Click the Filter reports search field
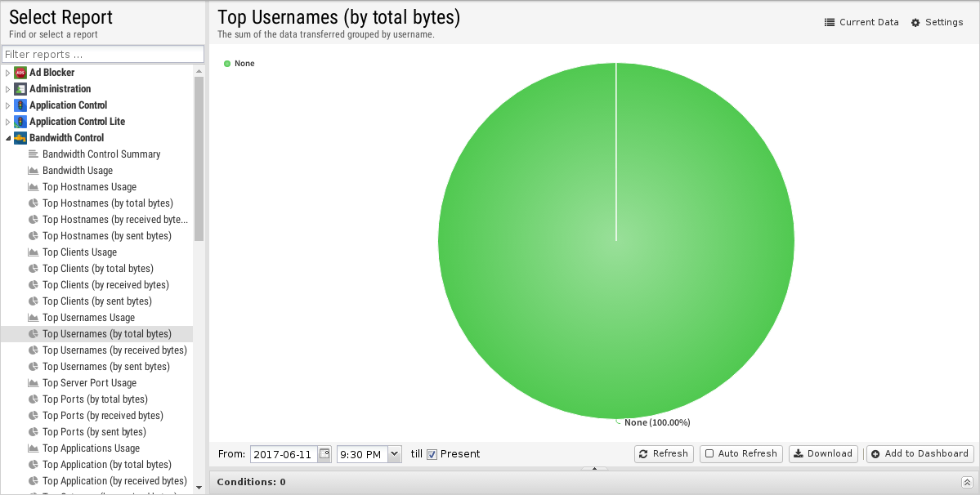Viewport: 980px width, 495px height. 103,55
